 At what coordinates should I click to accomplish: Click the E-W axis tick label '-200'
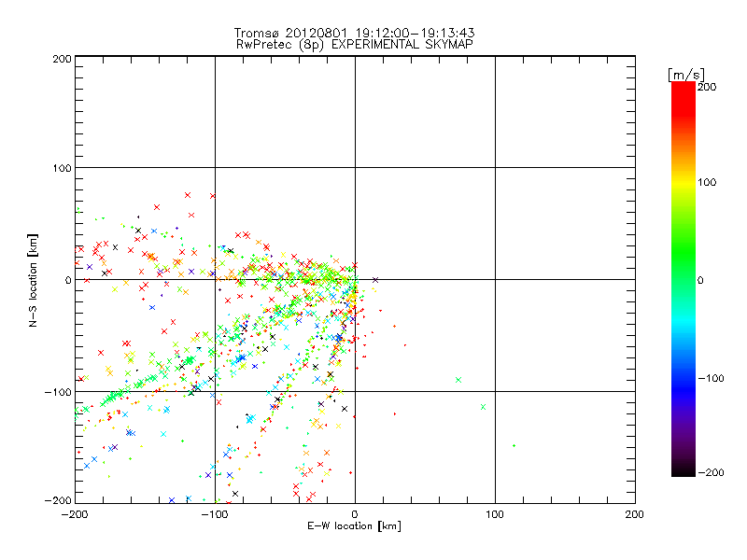point(75,514)
